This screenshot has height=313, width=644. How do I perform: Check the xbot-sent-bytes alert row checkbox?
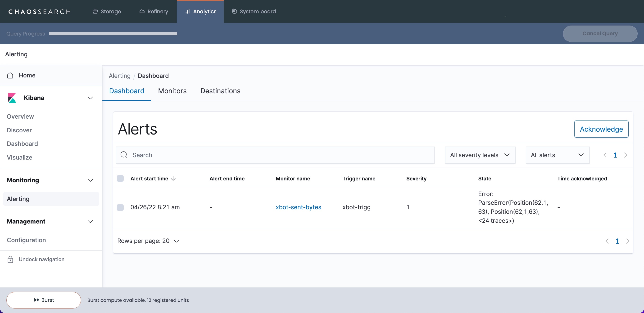(x=120, y=207)
